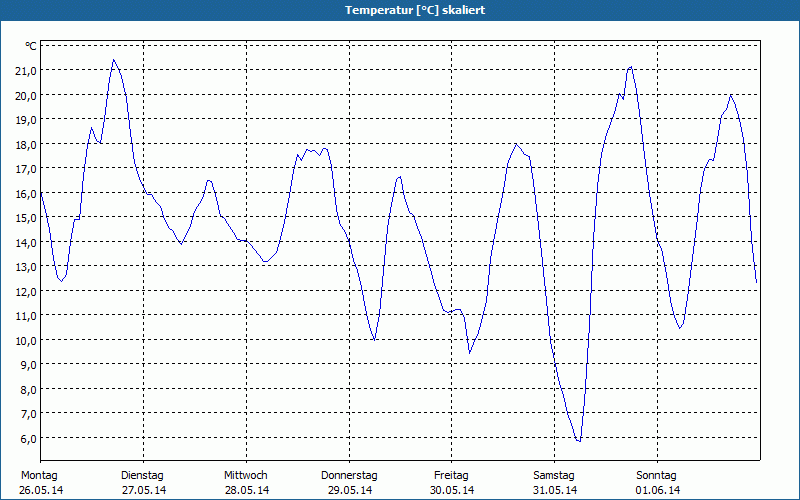Viewport: 800px width, 500px height.
Task: Click the 6,0 value on temperature axis
Action: click(x=28, y=439)
